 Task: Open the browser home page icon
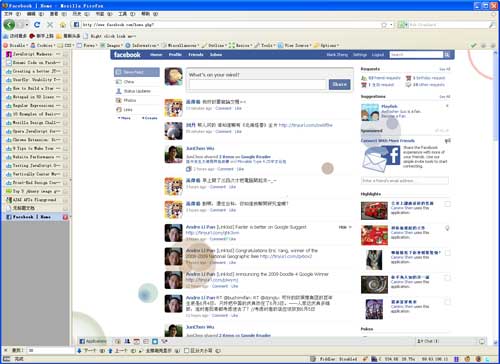[63, 25]
